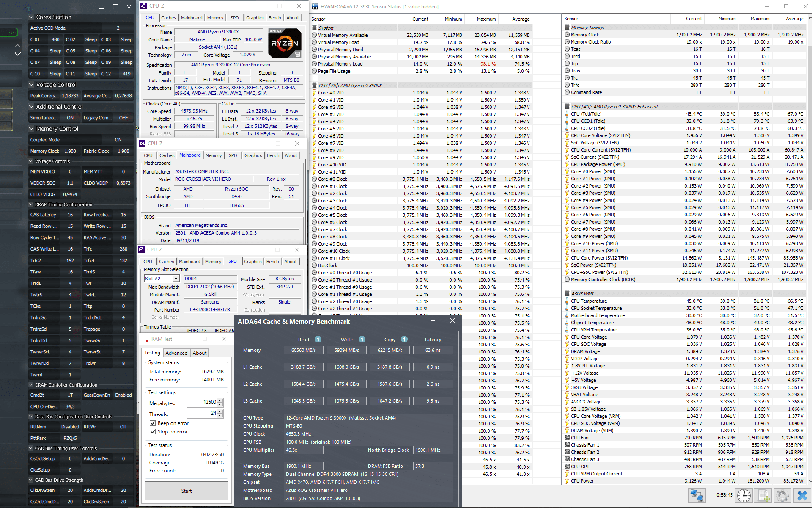The image size is (812, 508).
Task: Toggle the Stop on error checkbox
Action: tap(153, 432)
